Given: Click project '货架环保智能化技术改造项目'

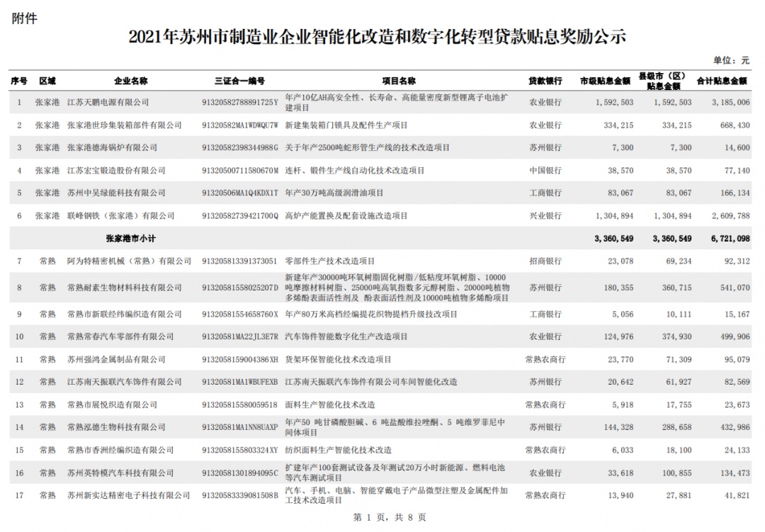Looking at the screenshot, I should point(338,360).
